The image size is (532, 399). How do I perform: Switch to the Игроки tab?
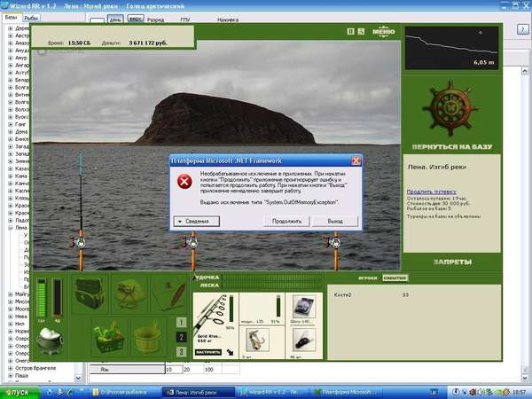368,278
